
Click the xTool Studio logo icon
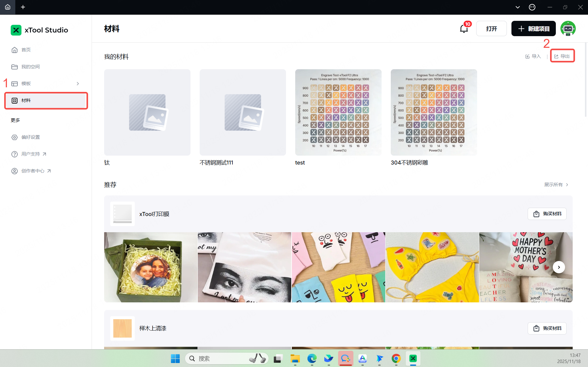coord(16,30)
